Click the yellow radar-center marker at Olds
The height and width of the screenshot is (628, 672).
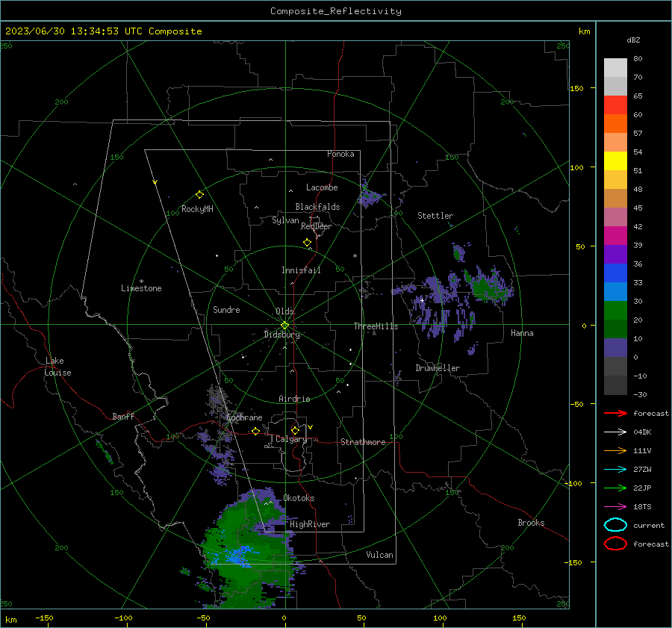[x=284, y=326]
